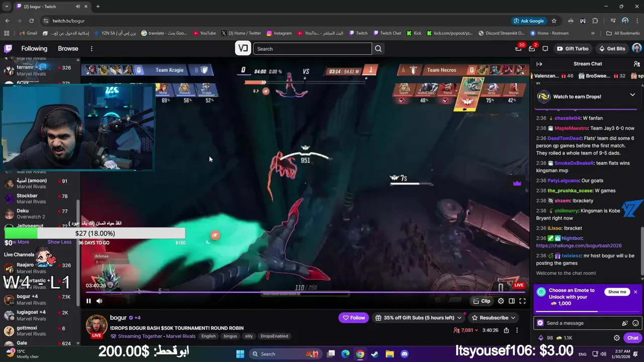Image resolution: width=644 pixels, height=362 pixels.
Task: Open the YouTube bookmark
Action: click(204, 33)
